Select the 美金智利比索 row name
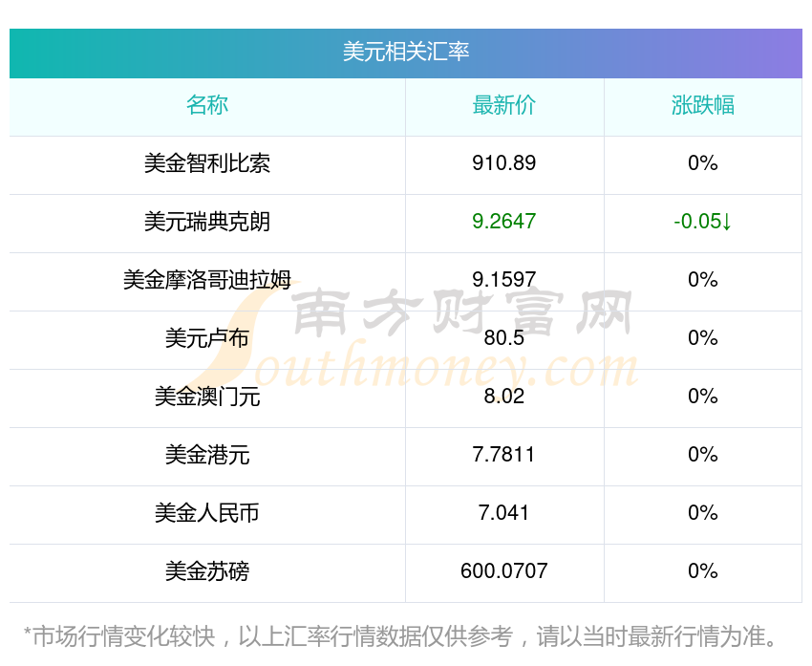This screenshot has width=812, height=666. pos(207,163)
